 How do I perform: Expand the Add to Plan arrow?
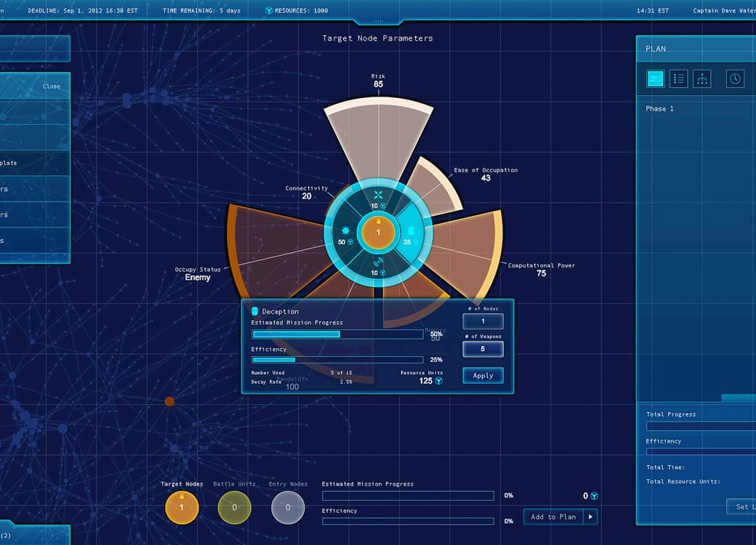tap(590, 517)
